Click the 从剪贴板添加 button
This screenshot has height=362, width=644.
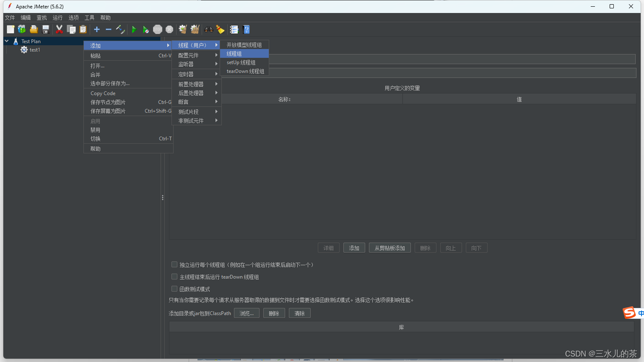coord(390,248)
